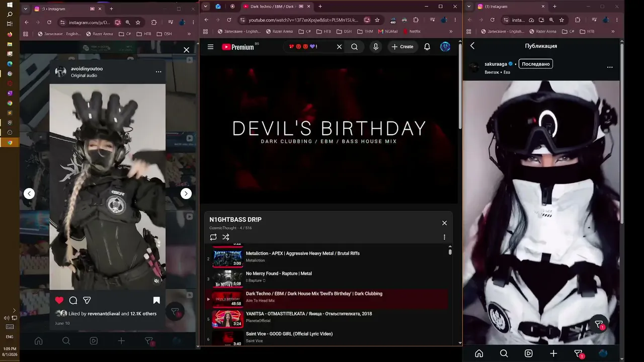Image resolution: width=644 pixels, height=362 pixels.
Task: Unmute the avoidinyoutoo reel audio
Action: pyautogui.click(x=156, y=281)
